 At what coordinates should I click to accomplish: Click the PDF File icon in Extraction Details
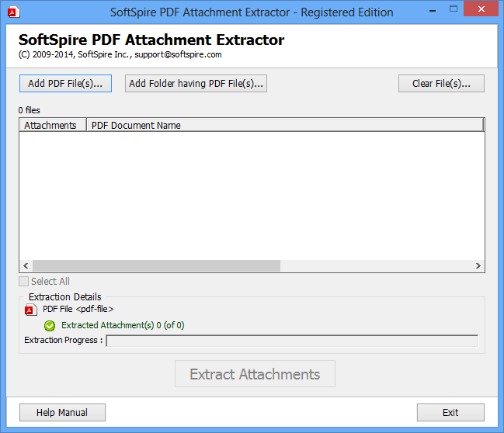(30, 310)
